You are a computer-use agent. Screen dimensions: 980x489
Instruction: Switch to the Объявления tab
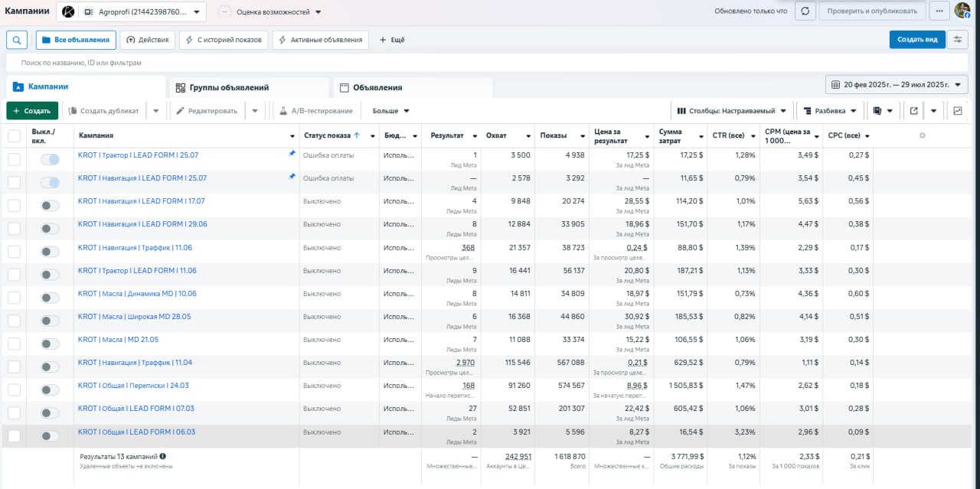377,87
